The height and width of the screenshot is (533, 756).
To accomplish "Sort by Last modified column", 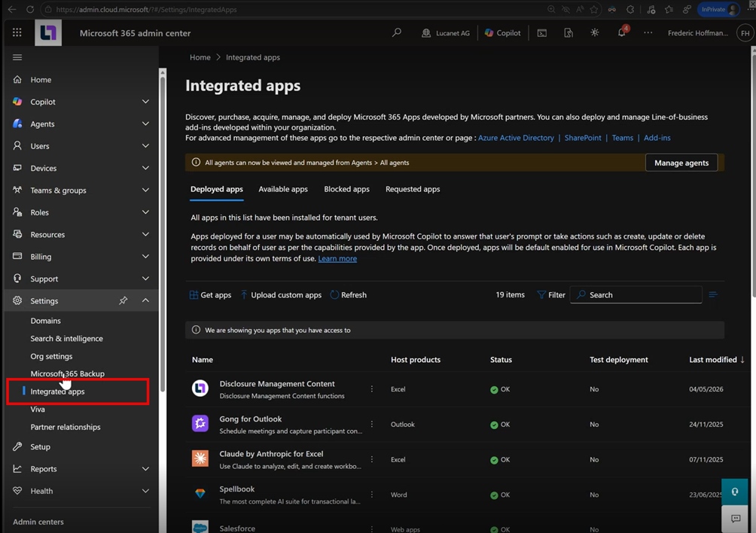I will click(x=716, y=360).
